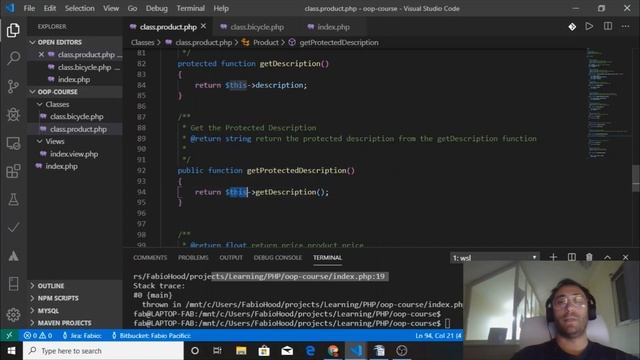
Task: Open Cortana circle on the taskbar
Action: coord(195,351)
